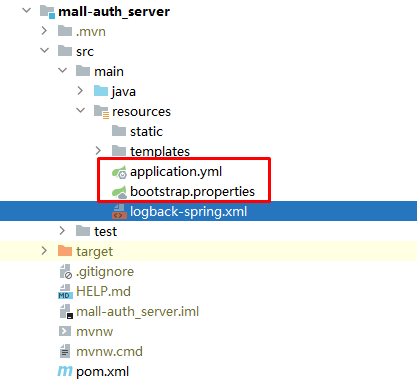This screenshot has width=417, height=381.
Task: Click the test folder icon
Action: click(x=83, y=231)
